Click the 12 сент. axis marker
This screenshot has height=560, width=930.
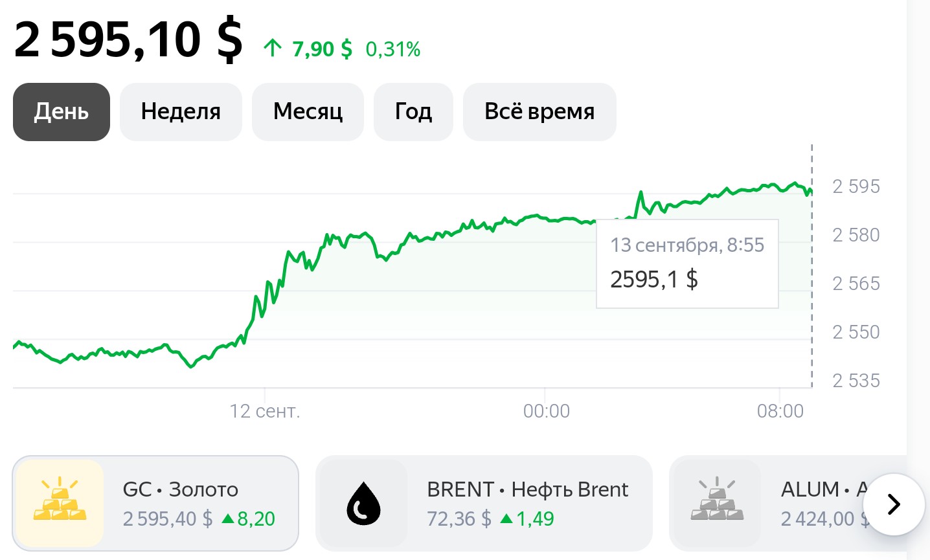click(x=265, y=410)
